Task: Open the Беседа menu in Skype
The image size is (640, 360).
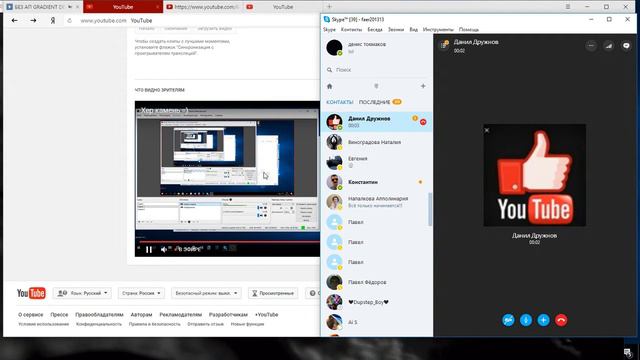Action: (375, 29)
